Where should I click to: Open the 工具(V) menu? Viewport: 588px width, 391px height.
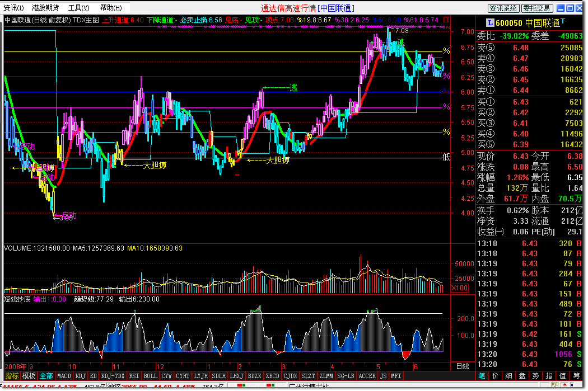(x=78, y=8)
